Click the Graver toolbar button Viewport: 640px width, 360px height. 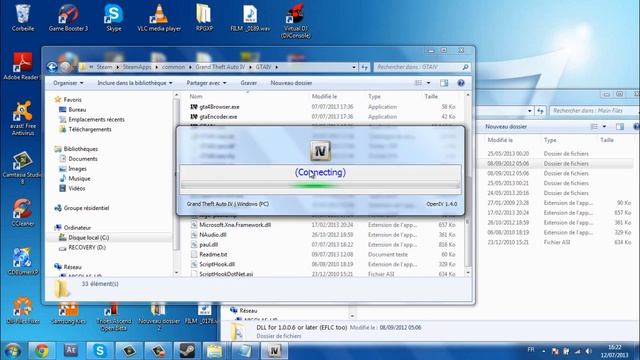coord(249,83)
